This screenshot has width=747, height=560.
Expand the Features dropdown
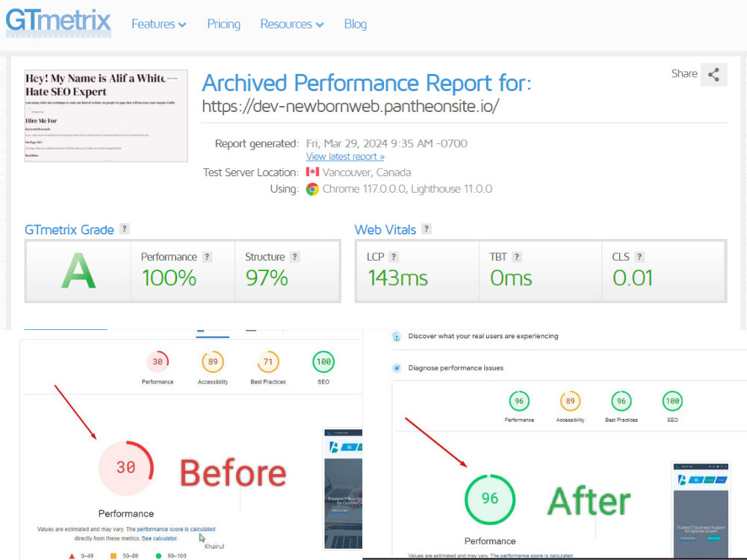click(x=158, y=24)
